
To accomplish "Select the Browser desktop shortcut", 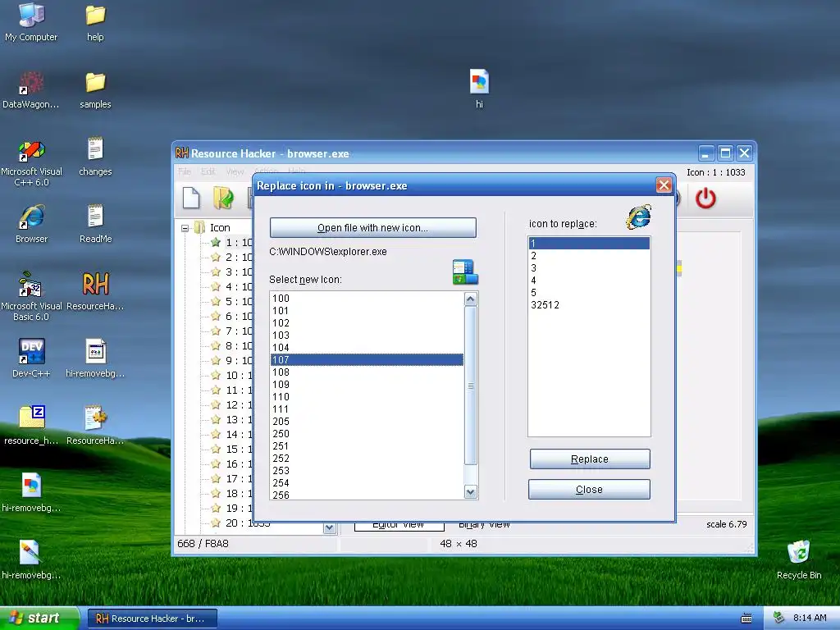I will [x=31, y=224].
